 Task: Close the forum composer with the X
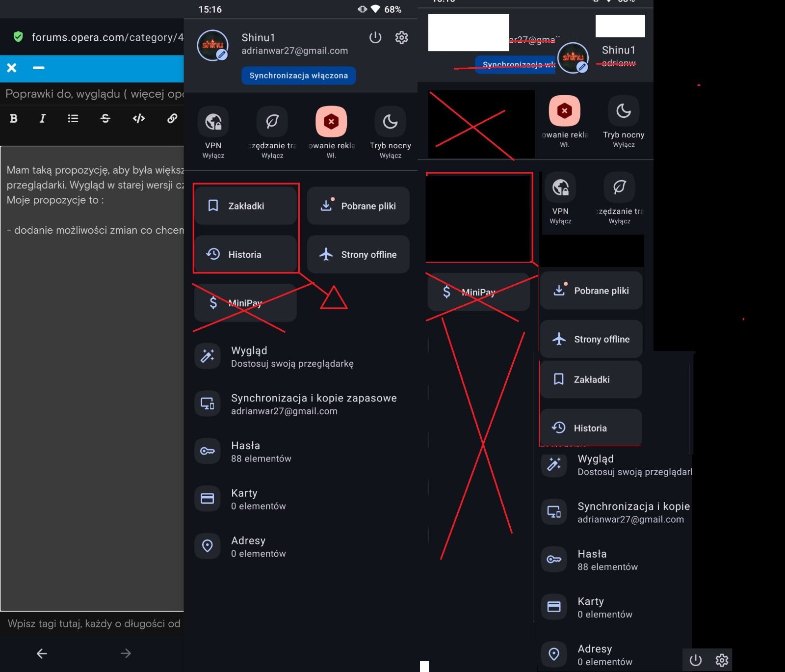(x=12, y=68)
